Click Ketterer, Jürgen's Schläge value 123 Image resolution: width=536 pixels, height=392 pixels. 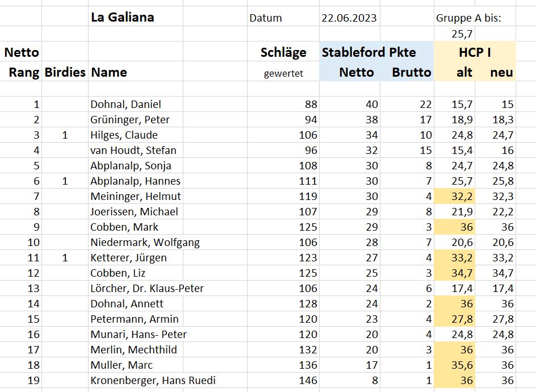point(308,258)
